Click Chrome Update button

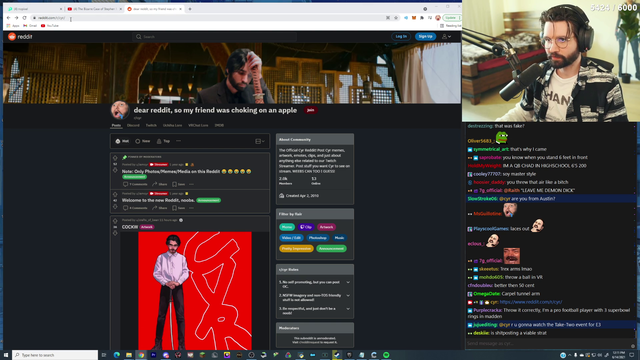(452, 18)
